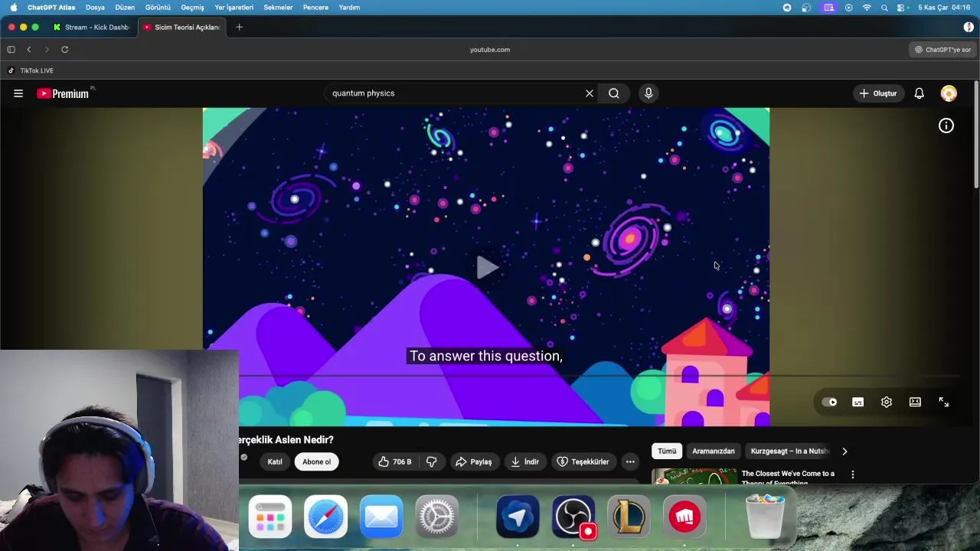Clear the search box with X
980x551 pixels.
[590, 93]
